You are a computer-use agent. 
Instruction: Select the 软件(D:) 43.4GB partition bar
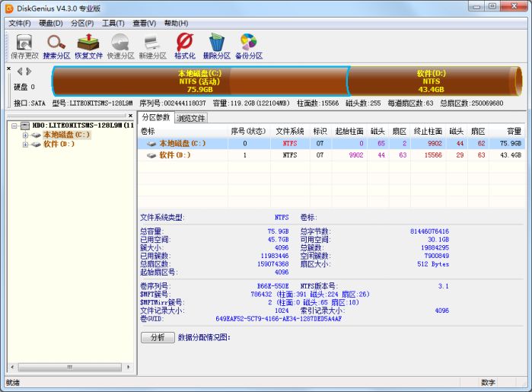(x=435, y=81)
